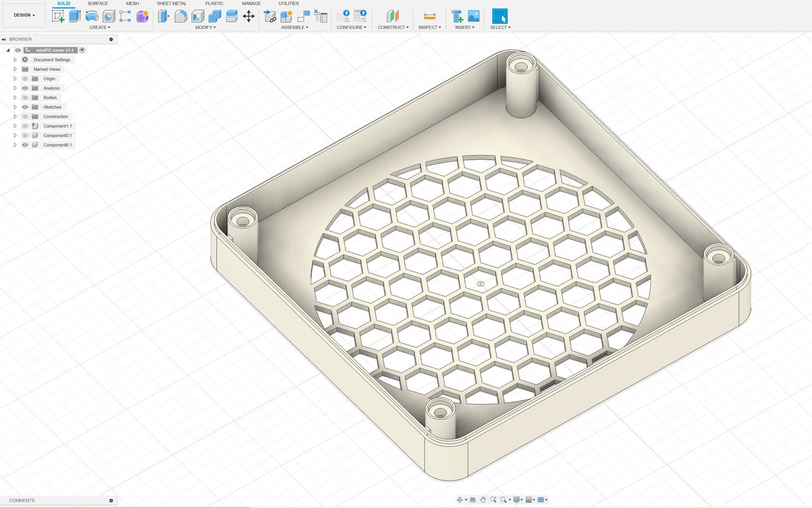The width and height of the screenshot is (812, 508).
Task: Open the DESIGN workspace dropdown
Action: pos(24,15)
